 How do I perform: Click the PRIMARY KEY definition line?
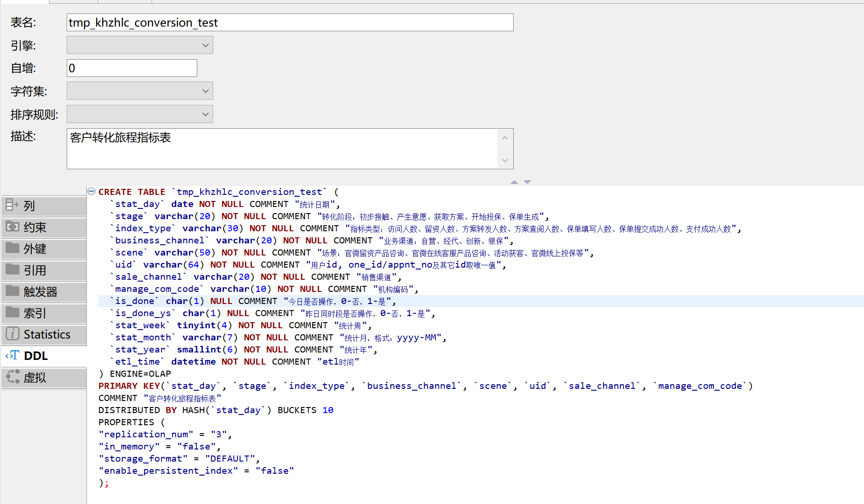pos(425,386)
